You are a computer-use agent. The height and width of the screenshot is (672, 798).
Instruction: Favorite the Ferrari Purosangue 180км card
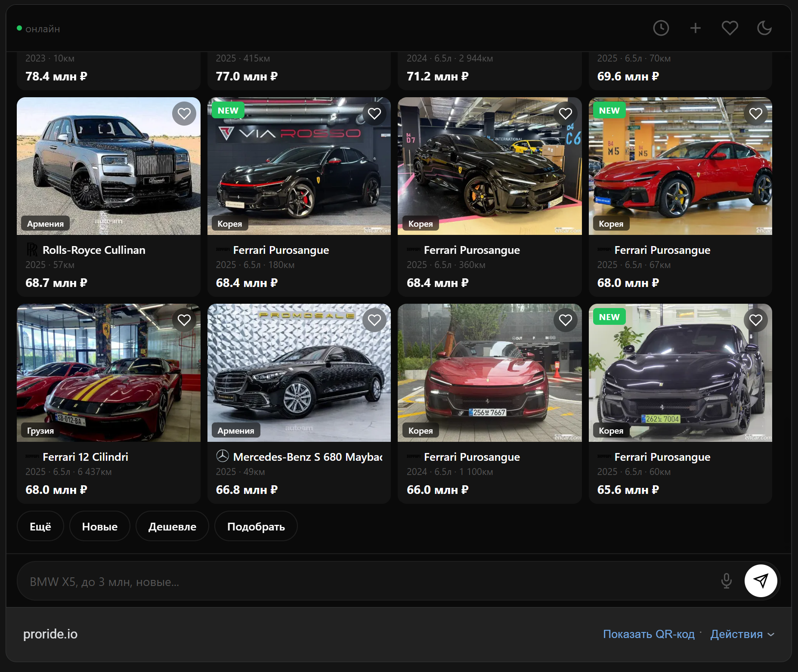(374, 114)
